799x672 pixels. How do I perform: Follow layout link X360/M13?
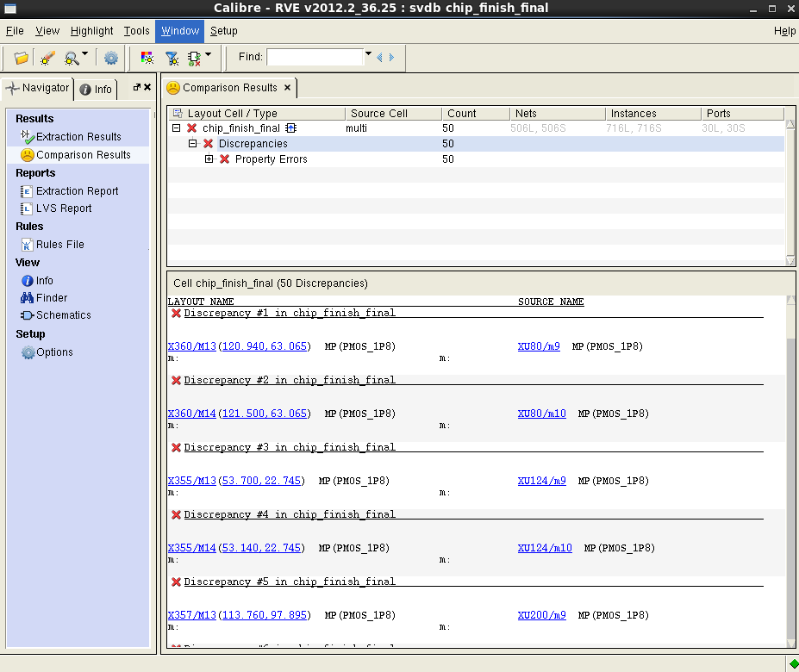coord(192,346)
